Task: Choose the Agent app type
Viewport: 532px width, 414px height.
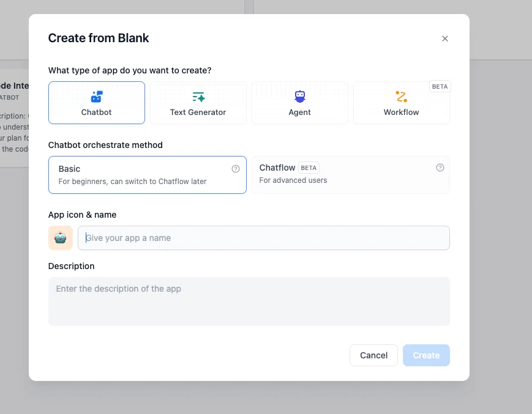Action: pyautogui.click(x=300, y=103)
